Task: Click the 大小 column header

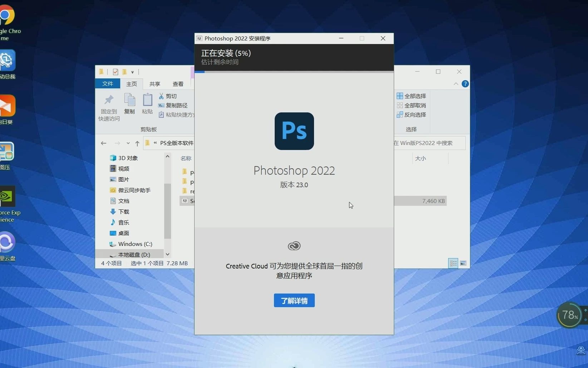Action: tap(421, 158)
